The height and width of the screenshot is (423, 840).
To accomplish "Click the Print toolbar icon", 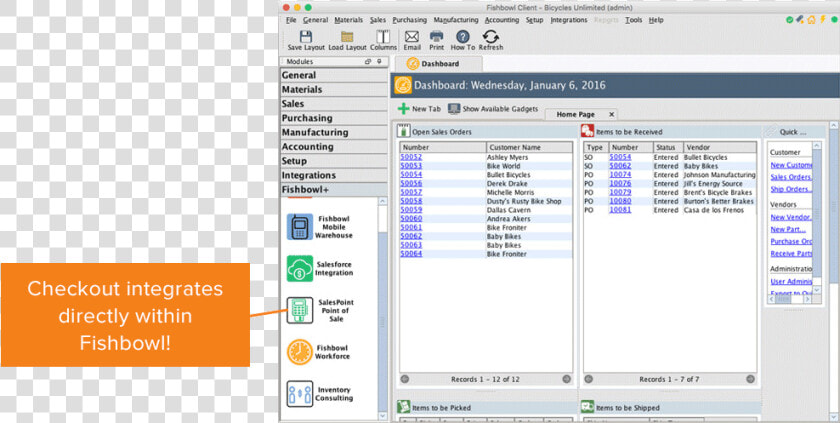I will (437, 36).
